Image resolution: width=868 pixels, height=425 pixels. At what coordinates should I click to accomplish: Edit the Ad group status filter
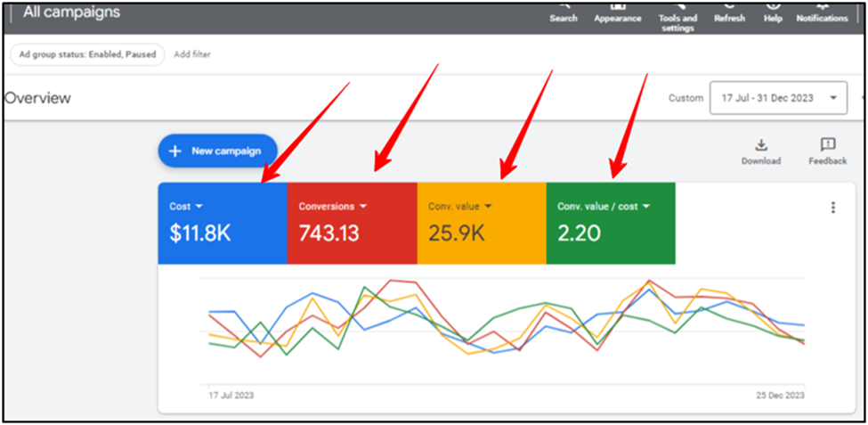tap(87, 54)
